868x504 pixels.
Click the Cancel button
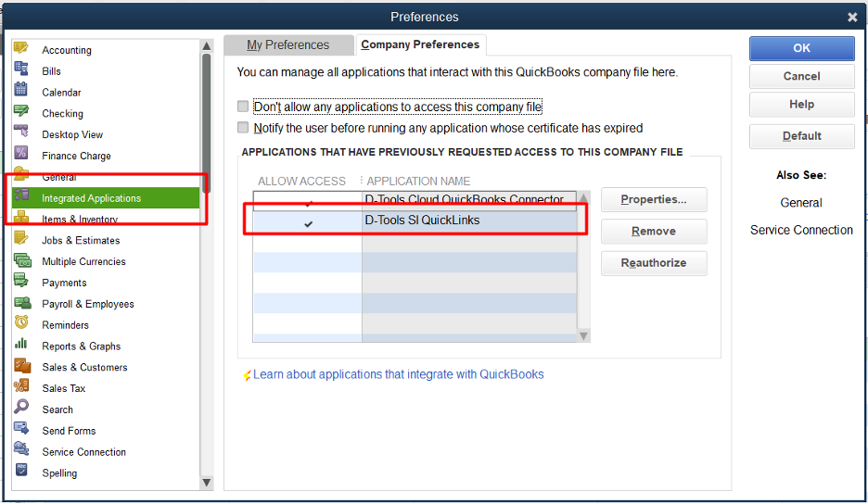pos(801,76)
